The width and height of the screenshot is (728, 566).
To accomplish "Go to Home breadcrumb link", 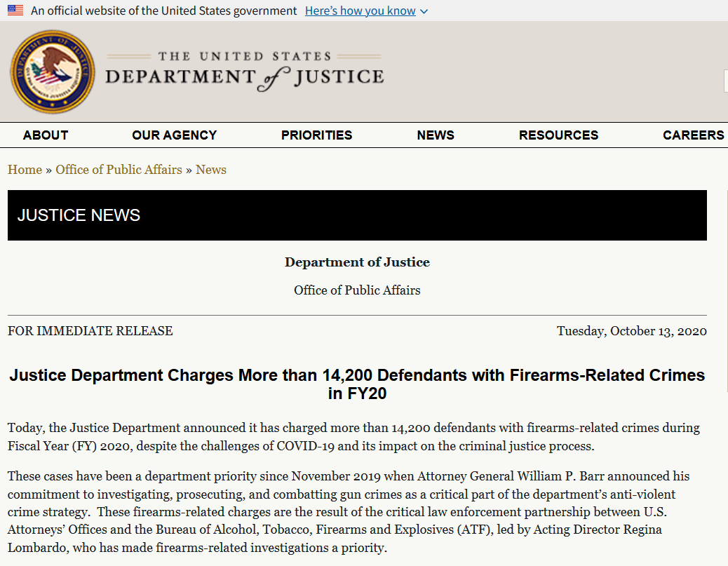I will [25, 170].
